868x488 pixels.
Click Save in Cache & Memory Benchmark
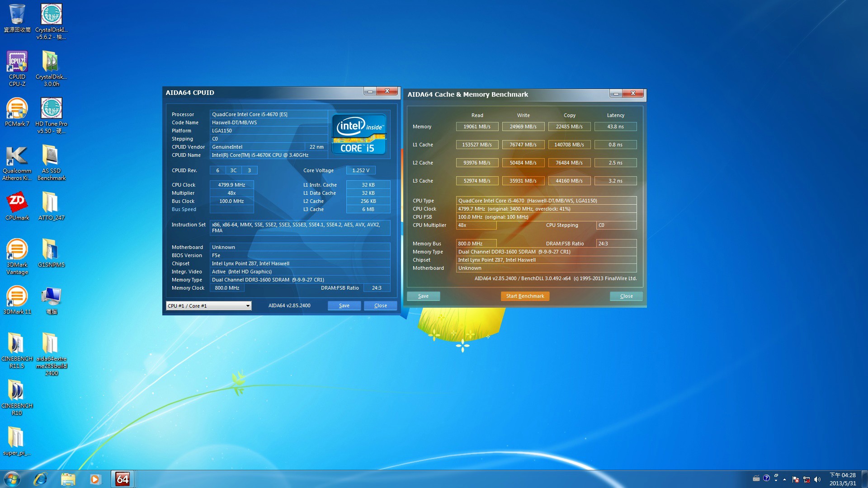click(423, 296)
